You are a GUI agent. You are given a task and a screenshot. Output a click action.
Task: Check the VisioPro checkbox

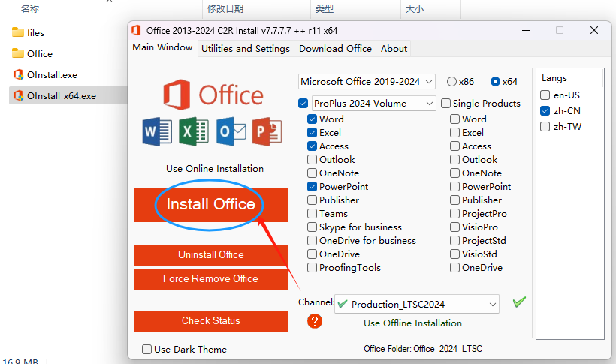[454, 227]
